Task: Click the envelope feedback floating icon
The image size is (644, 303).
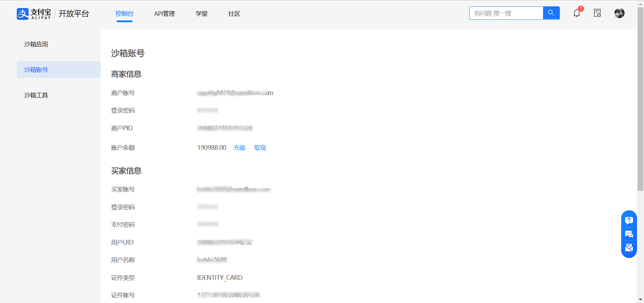Action: tap(629, 248)
